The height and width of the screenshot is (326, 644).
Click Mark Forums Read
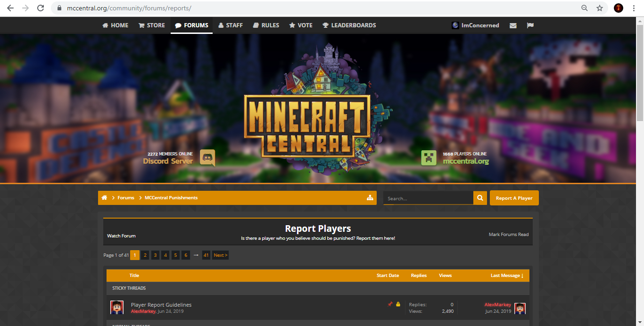509,234
